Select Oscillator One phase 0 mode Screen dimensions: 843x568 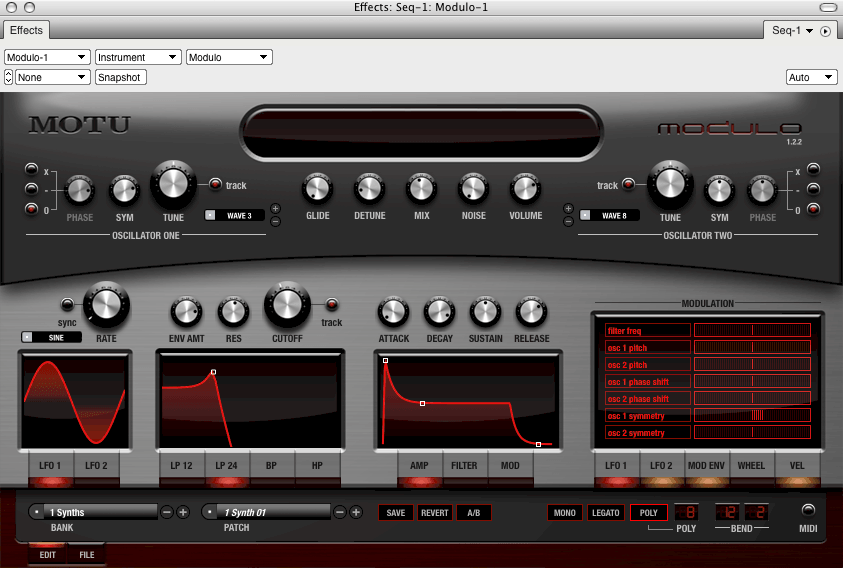tap(32, 209)
